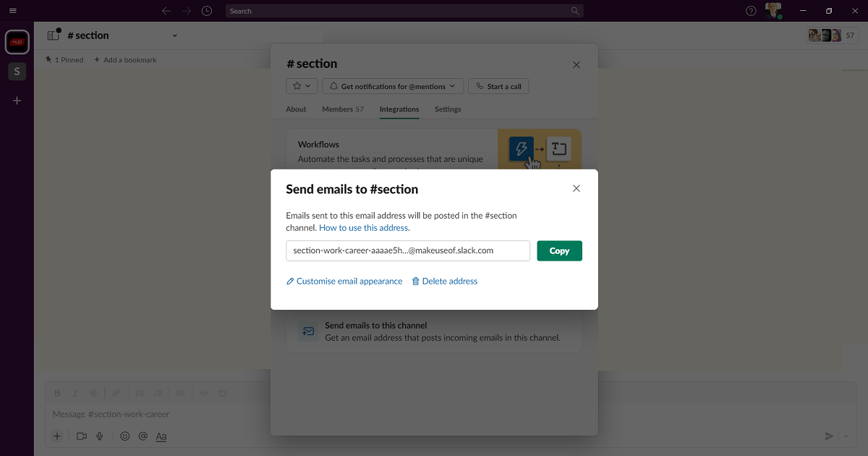Expand the star options chevron
The image size is (868, 456).
[x=308, y=85]
